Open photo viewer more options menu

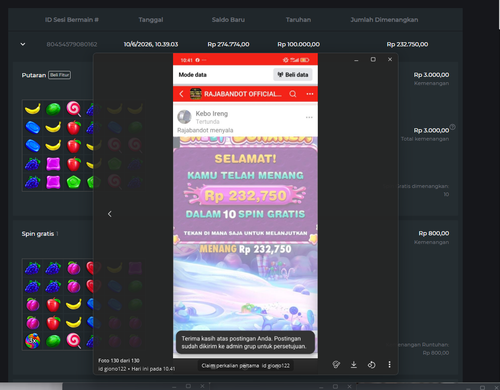[389, 365]
